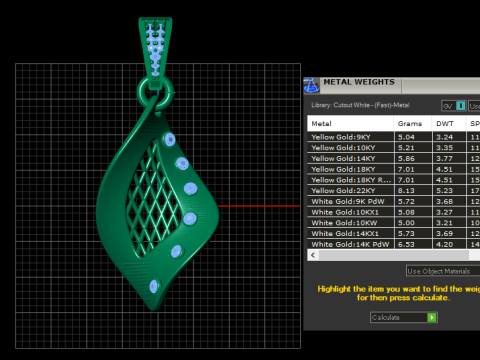Click the left scroll arrow of the table
This screenshot has width=480, height=360.
313,255
